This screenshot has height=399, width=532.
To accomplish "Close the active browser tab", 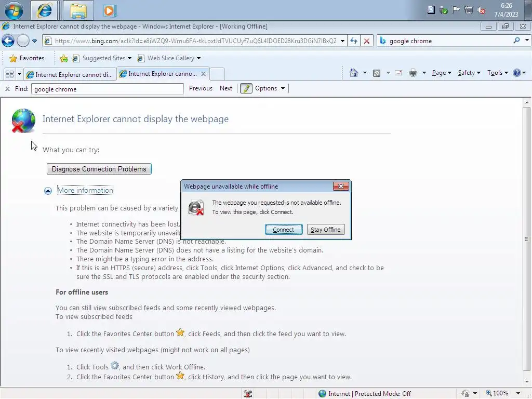I will tap(203, 74).
